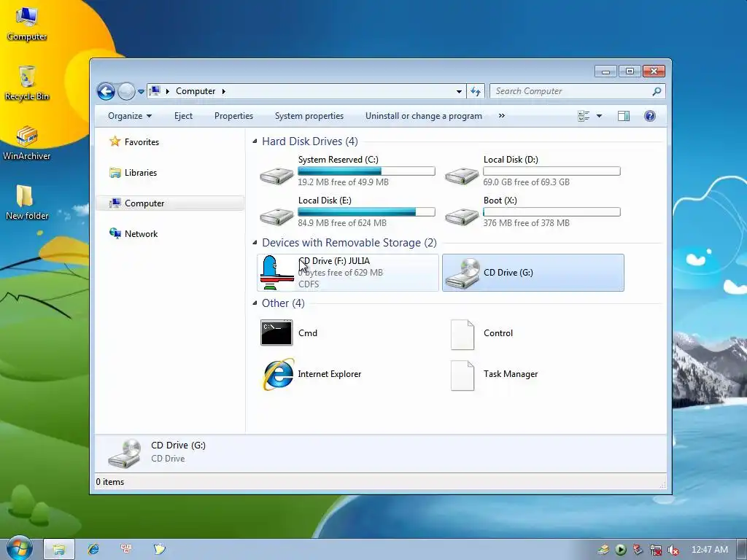
Task: Click the search magnifier icon
Action: (657, 91)
